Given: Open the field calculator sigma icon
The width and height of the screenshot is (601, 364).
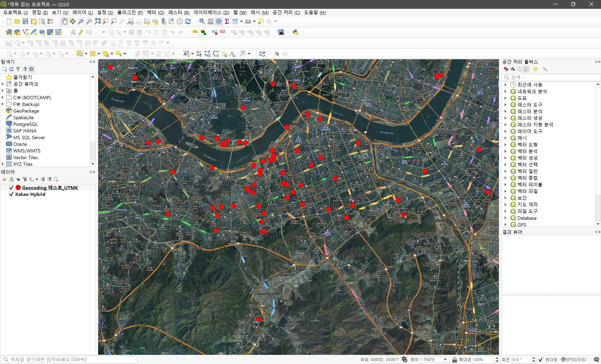Looking at the screenshot, I should click(x=227, y=22).
